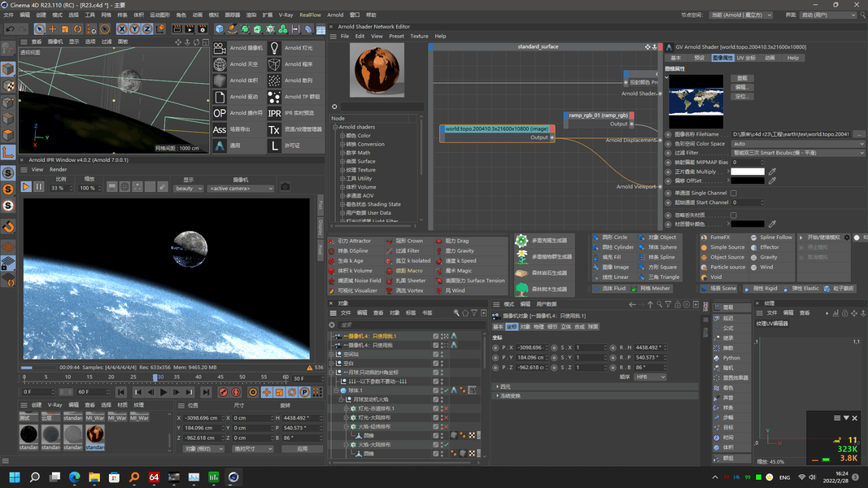Select the Rotate tool in top toolbar

coord(77,28)
